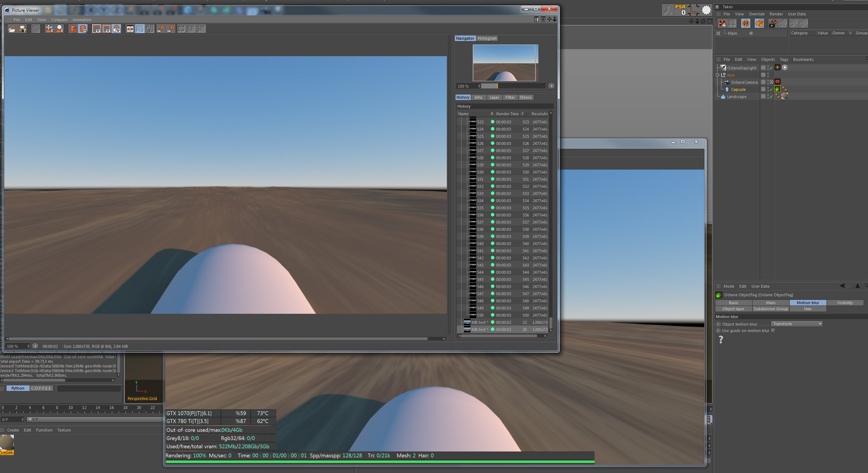
Task: Collapse the Null object tree node
Action: [x=717, y=75]
